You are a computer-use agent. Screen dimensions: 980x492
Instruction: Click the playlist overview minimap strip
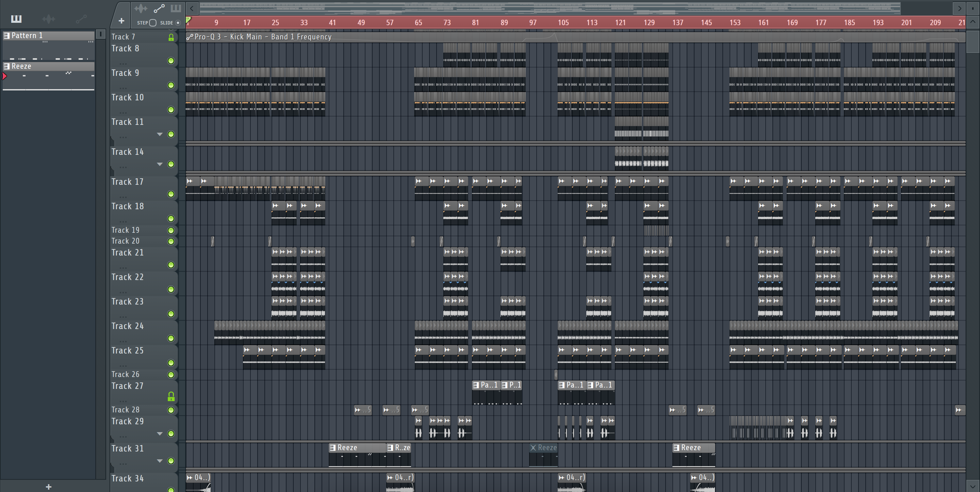tap(550, 8)
